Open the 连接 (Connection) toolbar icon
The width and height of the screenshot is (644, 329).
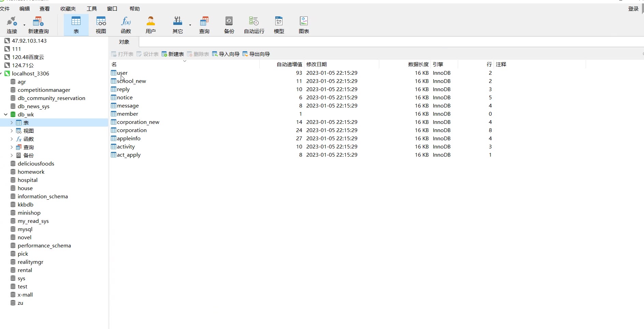(12, 25)
